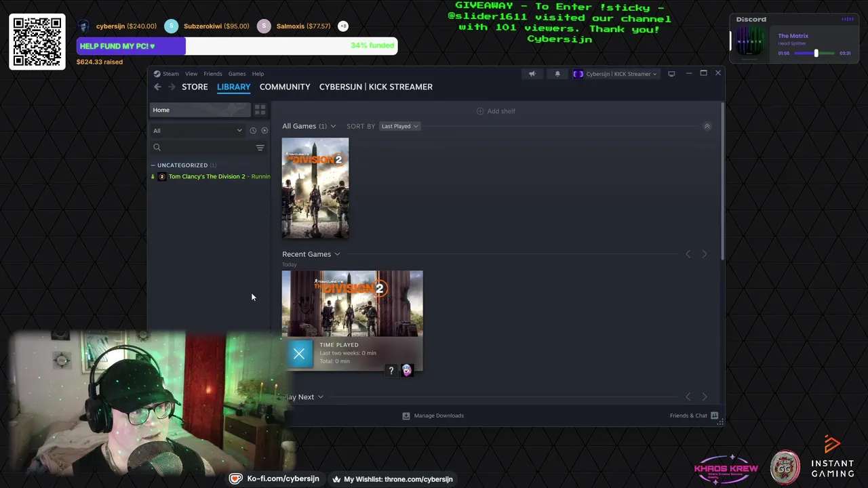Open the Friends menu

[x=213, y=74]
